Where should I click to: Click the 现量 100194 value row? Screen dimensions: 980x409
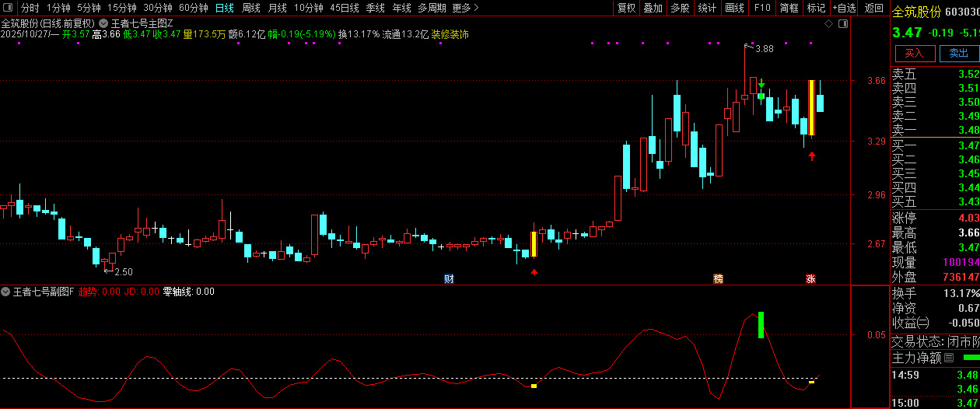(x=935, y=263)
